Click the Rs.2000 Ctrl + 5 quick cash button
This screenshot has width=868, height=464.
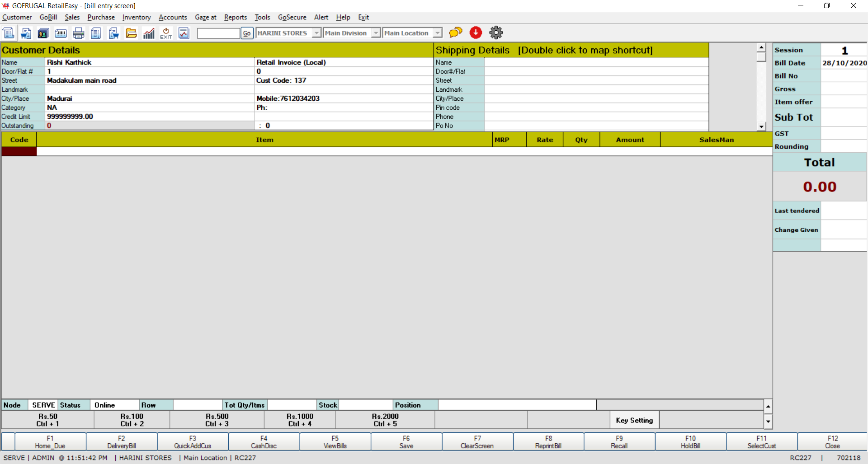(x=385, y=420)
